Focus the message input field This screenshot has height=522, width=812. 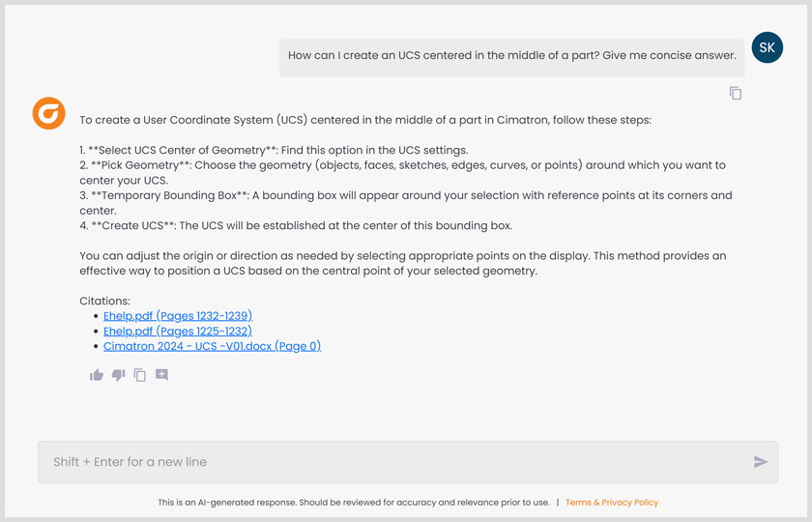387,462
